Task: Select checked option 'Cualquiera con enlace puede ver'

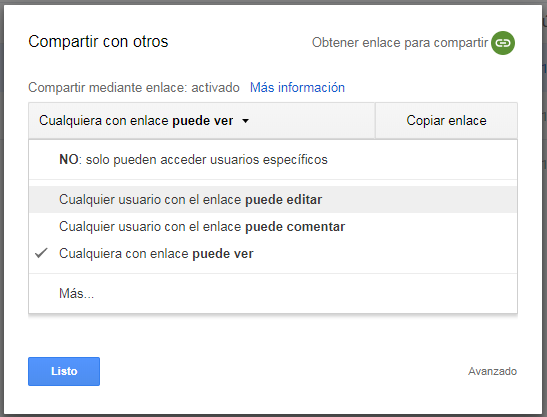Action: point(273,253)
